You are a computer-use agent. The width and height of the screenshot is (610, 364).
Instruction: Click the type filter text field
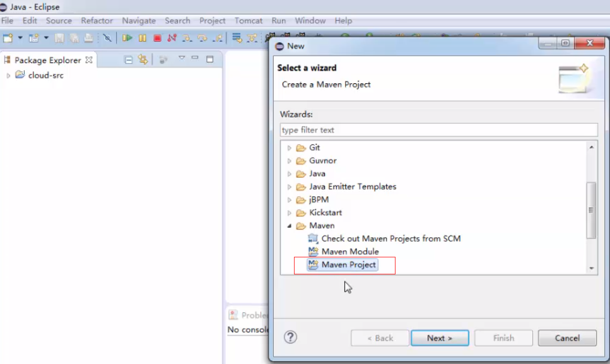click(x=438, y=130)
